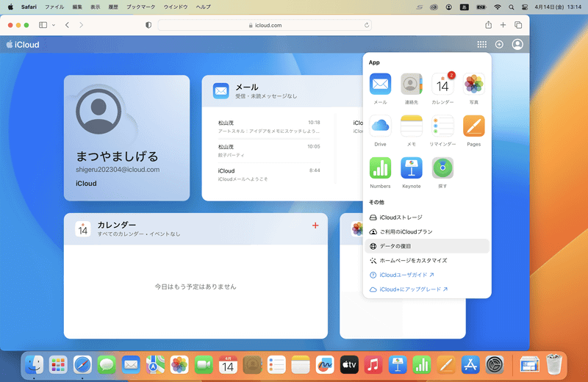Open the Spotlight search icon in menu bar
This screenshot has height=382, width=588.
tap(511, 7)
